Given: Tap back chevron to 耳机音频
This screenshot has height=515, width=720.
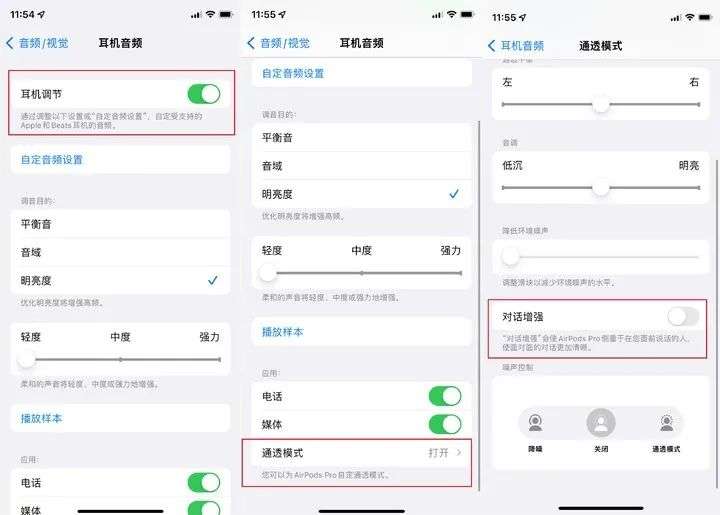Looking at the screenshot, I should point(492,45).
